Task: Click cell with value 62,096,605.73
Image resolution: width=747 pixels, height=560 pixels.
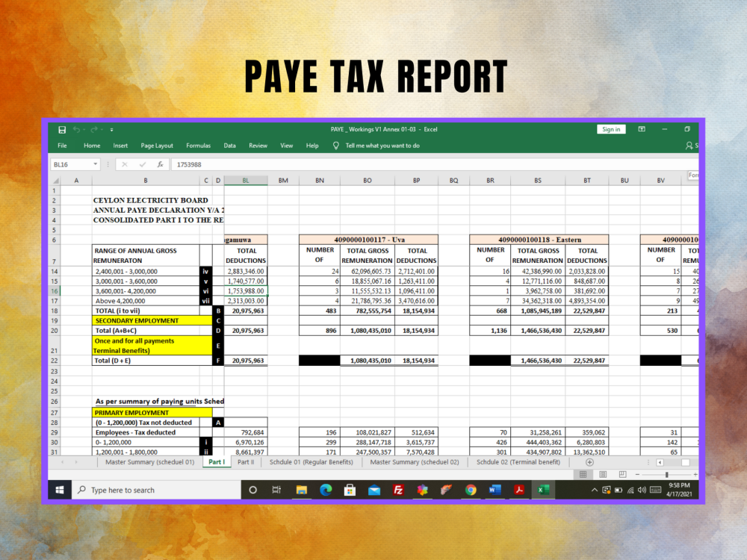Action: point(368,272)
